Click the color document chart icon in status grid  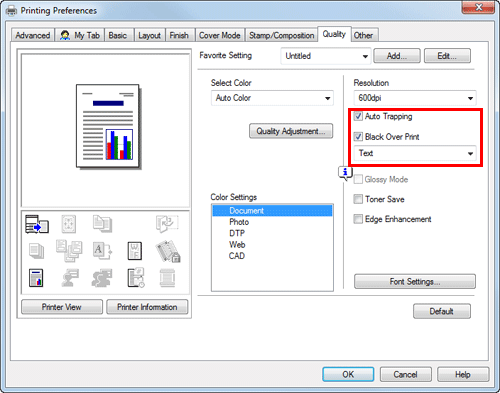coord(36,278)
